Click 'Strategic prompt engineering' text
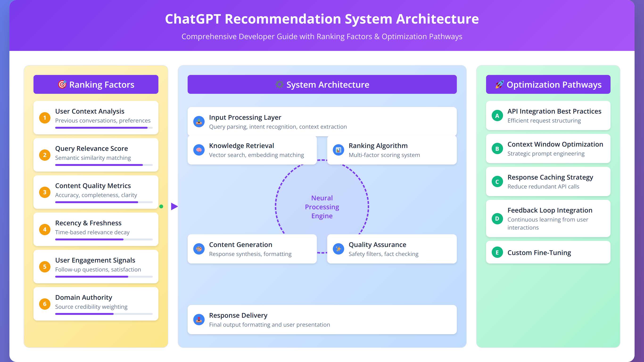This screenshot has height=362, width=644. coord(546,153)
